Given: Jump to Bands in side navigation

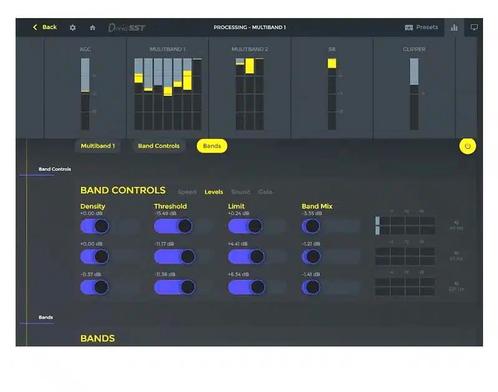Looking at the screenshot, I should [x=46, y=317].
